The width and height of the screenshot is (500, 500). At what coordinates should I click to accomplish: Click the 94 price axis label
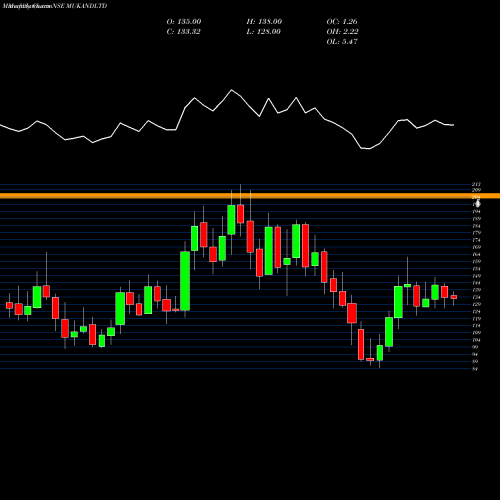pos(475,354)
